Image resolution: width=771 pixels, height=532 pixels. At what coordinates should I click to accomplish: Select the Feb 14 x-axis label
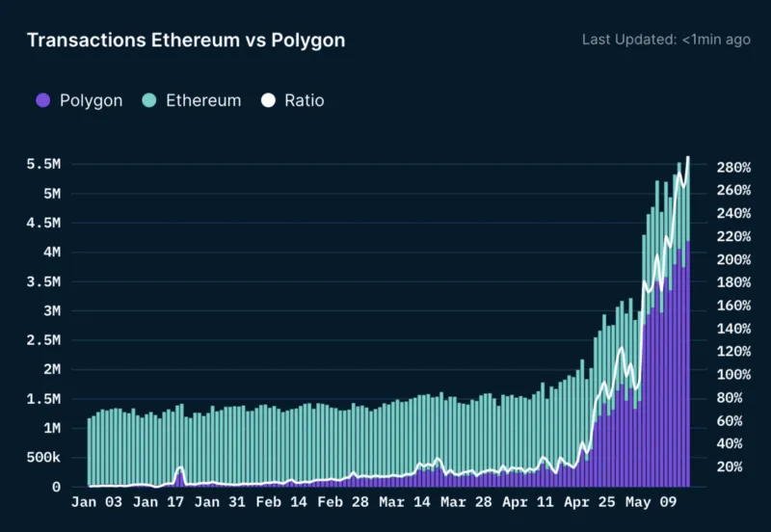click(281, 502)
